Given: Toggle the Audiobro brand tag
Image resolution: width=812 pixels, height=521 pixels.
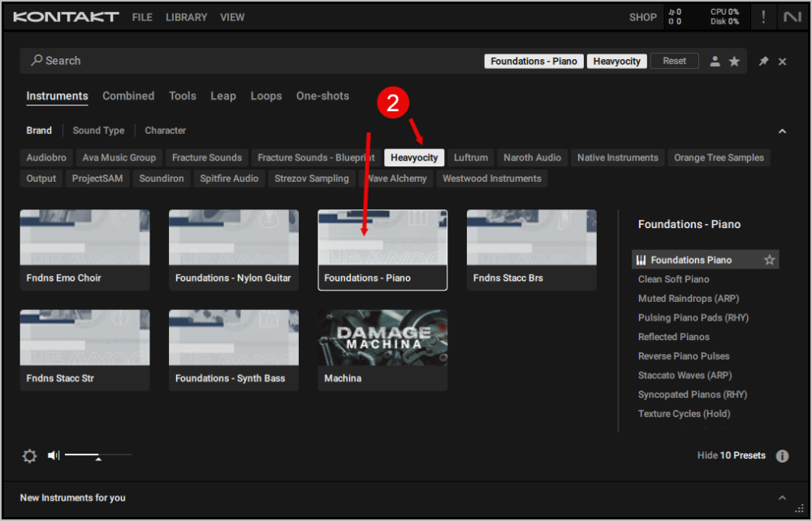Looking at the screenshot, I should point(46,157).
